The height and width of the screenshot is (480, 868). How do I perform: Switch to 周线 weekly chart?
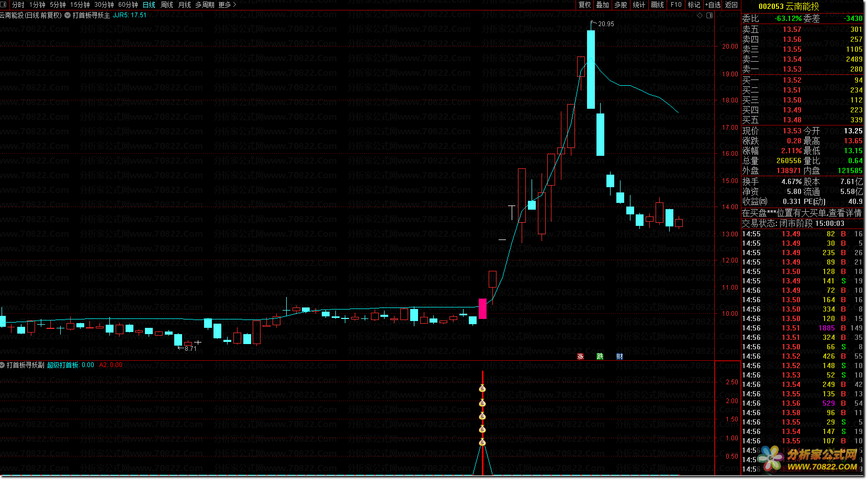pyautogui.click(x=167, y=5)
